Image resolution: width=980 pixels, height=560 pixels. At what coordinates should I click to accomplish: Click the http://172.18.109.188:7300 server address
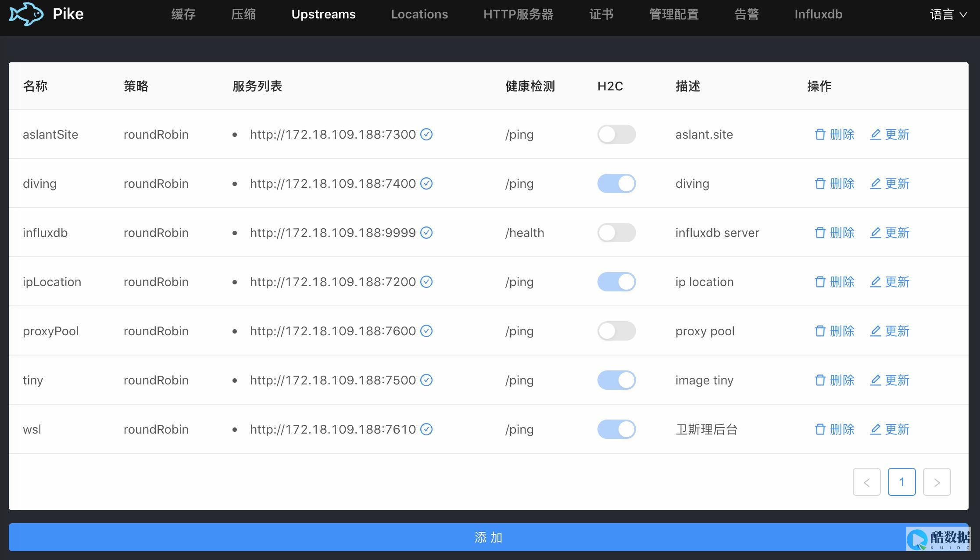coord(333,134)
